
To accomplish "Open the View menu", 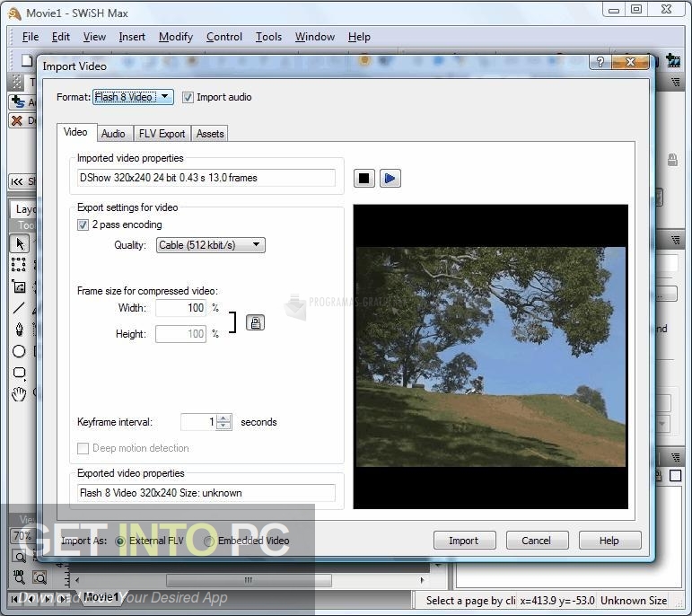I will click(94, 37).
